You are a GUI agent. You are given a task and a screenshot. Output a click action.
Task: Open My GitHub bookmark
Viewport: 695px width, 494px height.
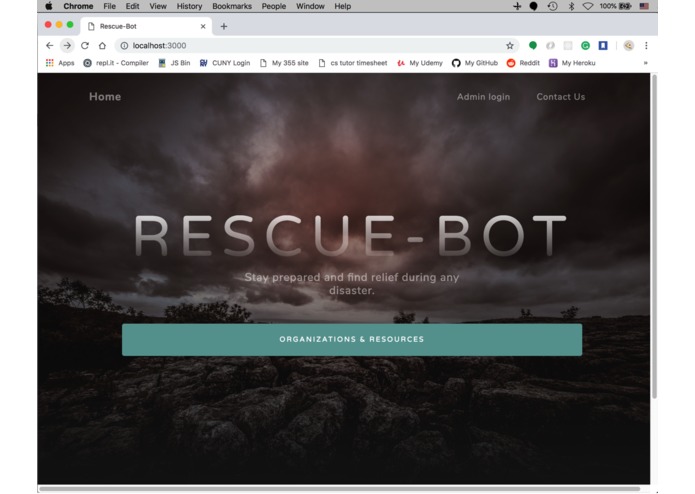475,63
